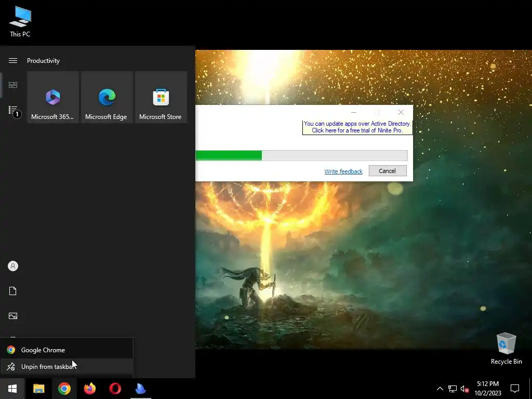
Task: Show hidden system tray icons
Action: pyautogui.click(x=440, y=389)
